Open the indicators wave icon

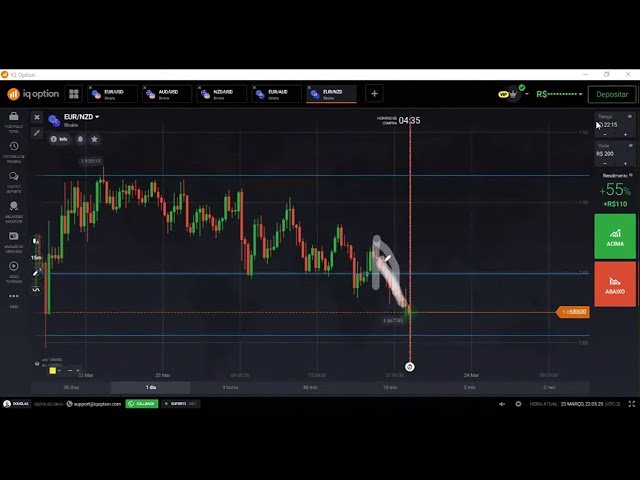(x=36, y=289)
